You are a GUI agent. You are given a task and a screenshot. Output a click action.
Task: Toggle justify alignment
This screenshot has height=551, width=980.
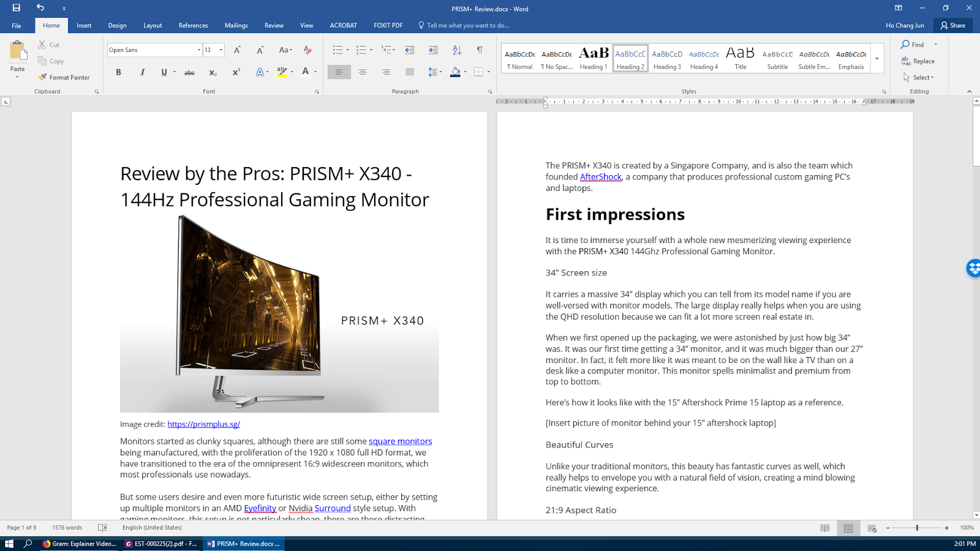coord(410,72)
